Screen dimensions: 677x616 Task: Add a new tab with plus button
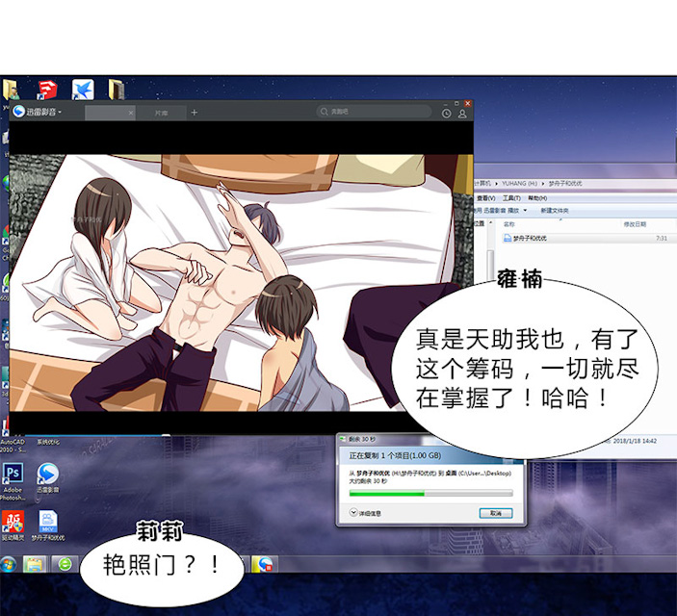pos(194,113)
